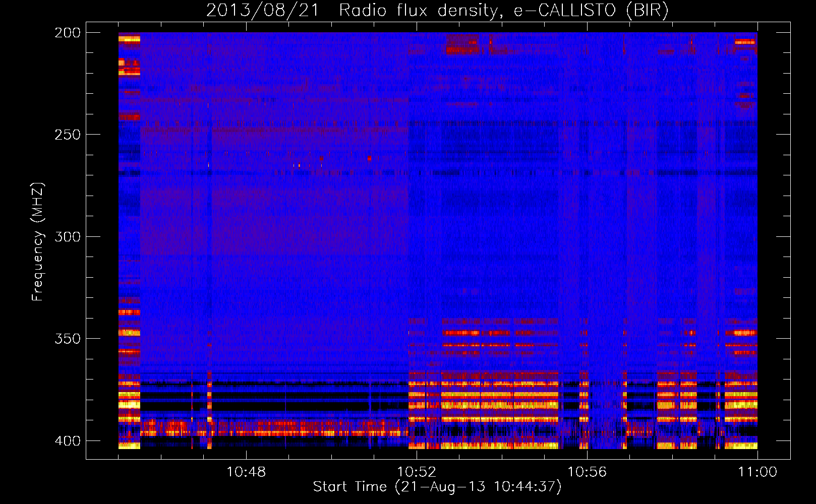The image size is (816, 504).
Task: Click the 250 frequency tick label
Action: point(68,135)
